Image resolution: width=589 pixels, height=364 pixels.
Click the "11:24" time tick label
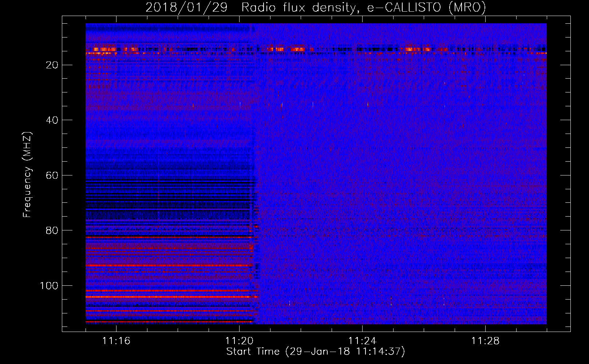(x=362, y=341)
